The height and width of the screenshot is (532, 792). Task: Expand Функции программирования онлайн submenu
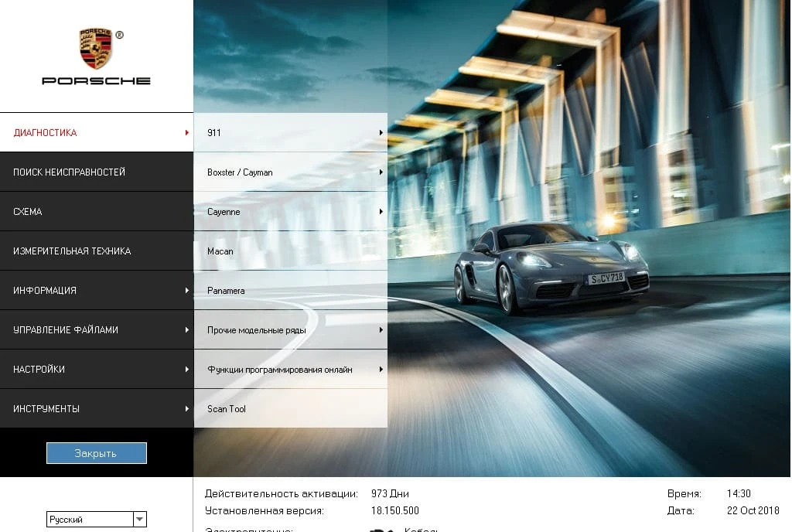tap(291, 369)
